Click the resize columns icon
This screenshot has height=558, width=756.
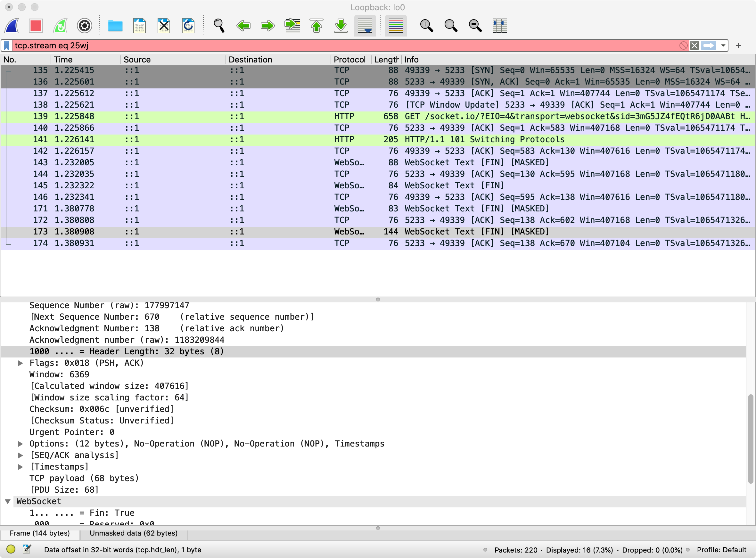point(499,26)
